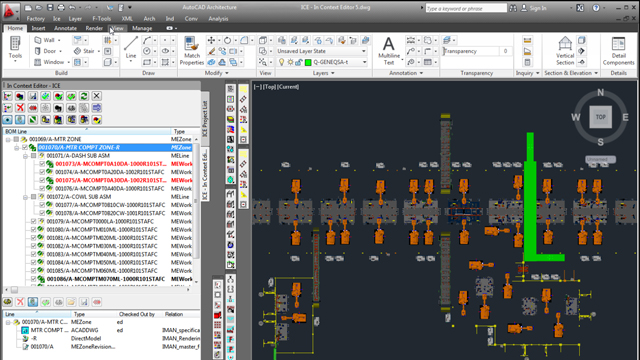Select the Rotate tool in Modify
Image resolution: width=640 pixels, height=360 pixels.
coord(227,40)
